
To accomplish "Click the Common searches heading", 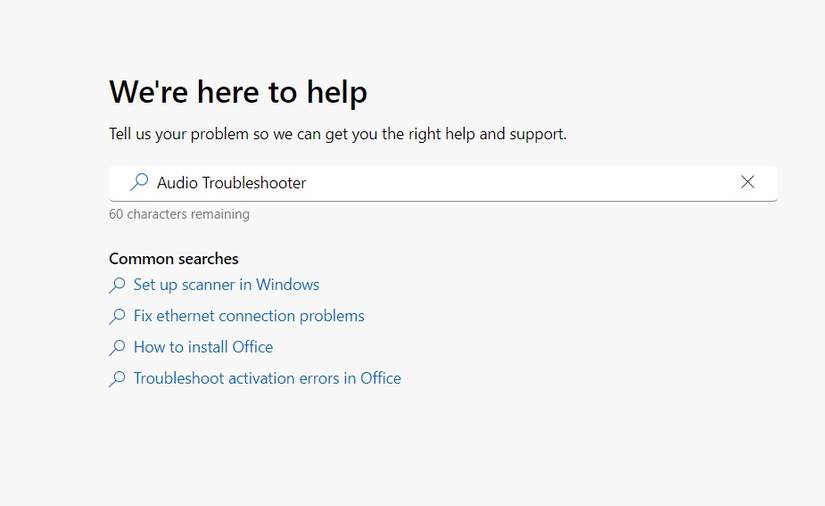I will click(174, 259).
